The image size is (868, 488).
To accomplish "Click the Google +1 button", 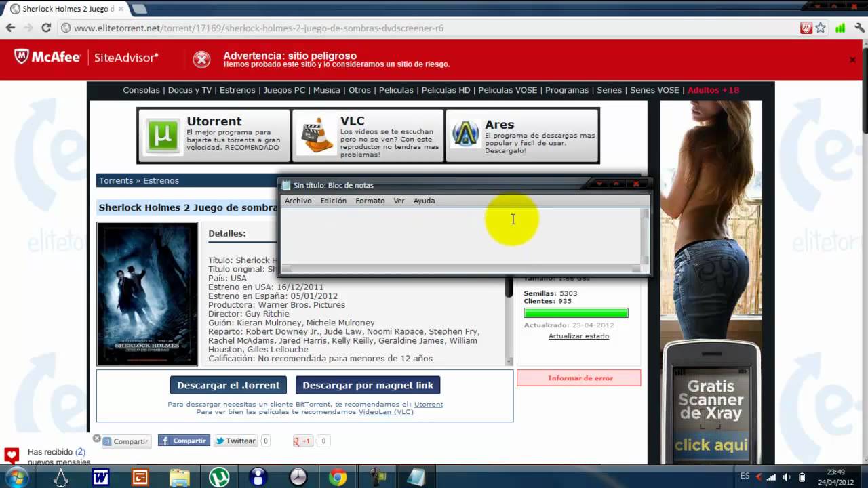I will [302, 441].
